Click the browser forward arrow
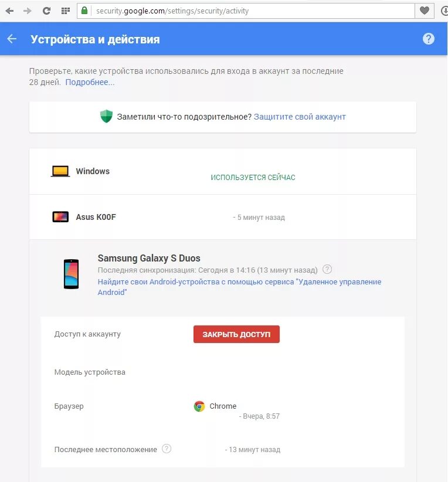This screenshot has width=448, height=482. coord(28,11)
